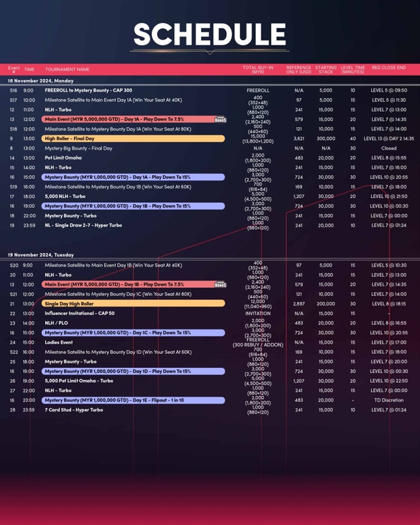Sort by the STARTING STACK column header
This screenshot has width=420, height=525.
[x=326, y=70]
